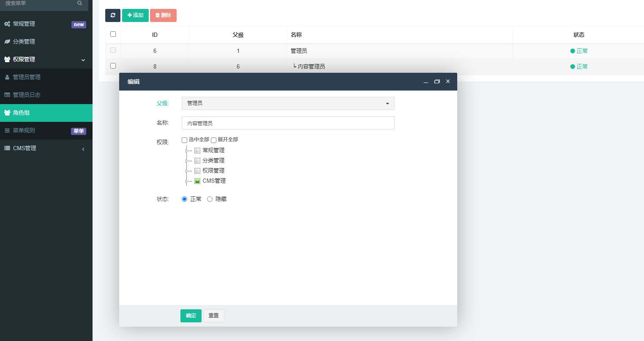Click the group icon beside 角色组
This screenshot has width=644, height=341.
pos(7,113)
